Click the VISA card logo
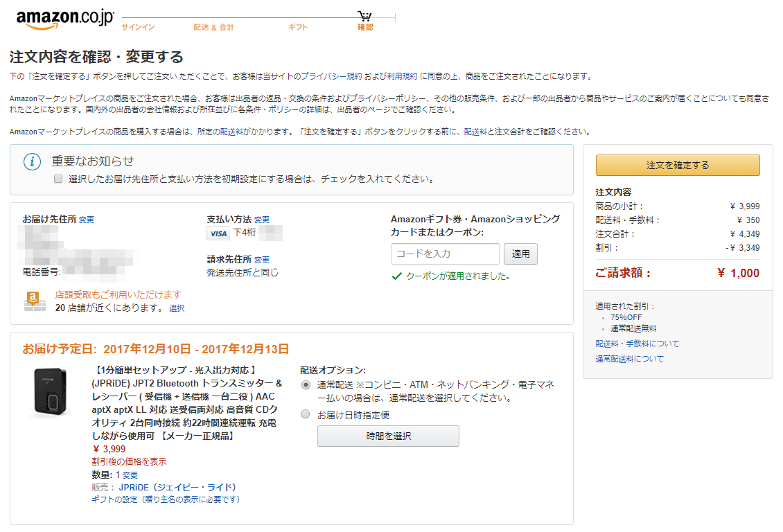Viewport: 783px width, 532px height. coord(218,233)
